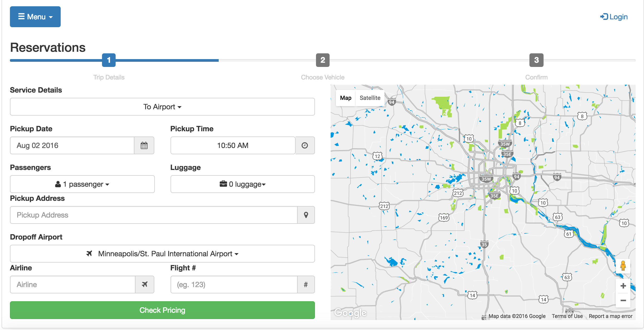Zoom out the map with minus
The image size is (644, 330).
click(623, 300)
